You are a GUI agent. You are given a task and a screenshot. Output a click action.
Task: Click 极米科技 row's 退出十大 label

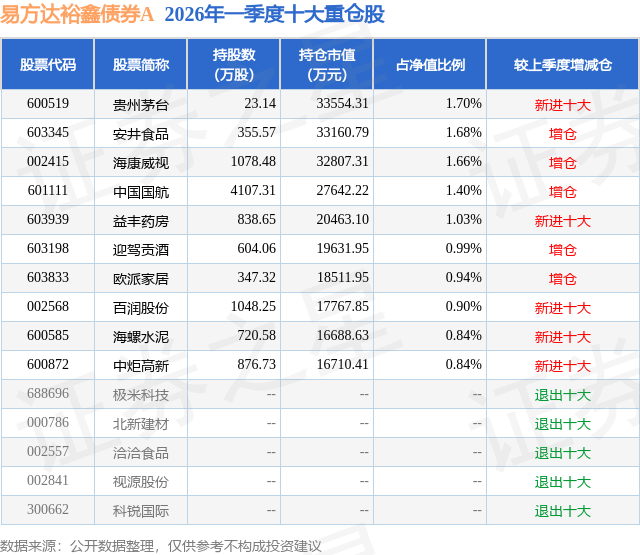[x=563, y=395]
